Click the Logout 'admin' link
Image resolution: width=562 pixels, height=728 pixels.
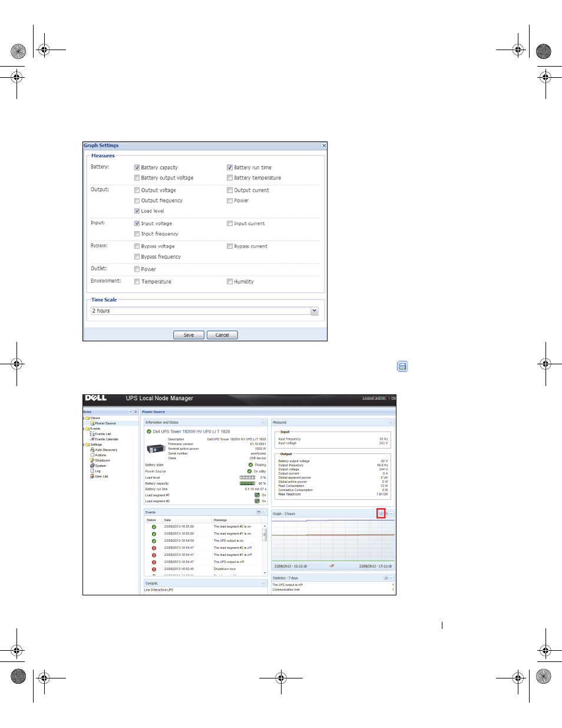pyautogui.click(x=374, y=398)
